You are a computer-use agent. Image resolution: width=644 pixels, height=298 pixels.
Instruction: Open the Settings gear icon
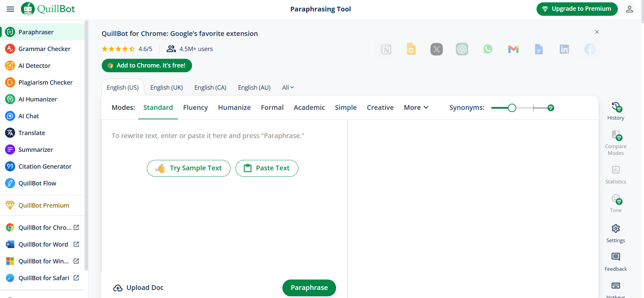[615, 228]
